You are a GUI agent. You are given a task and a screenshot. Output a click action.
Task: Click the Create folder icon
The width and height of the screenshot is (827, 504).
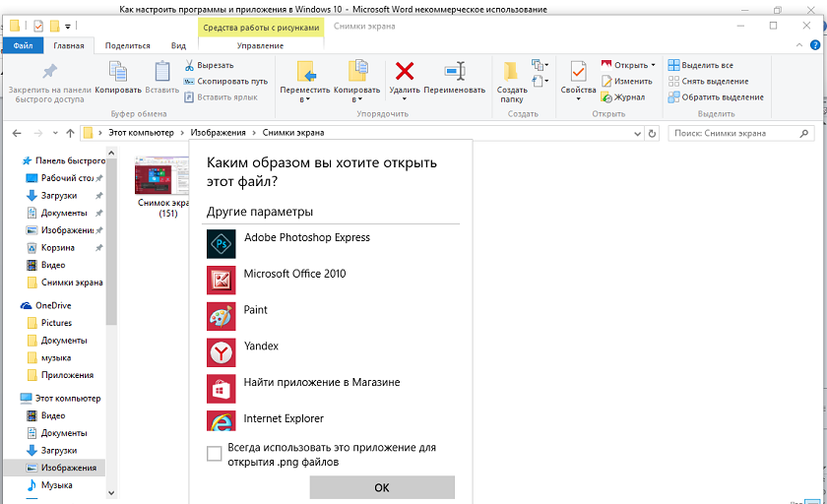pos(511,71)
